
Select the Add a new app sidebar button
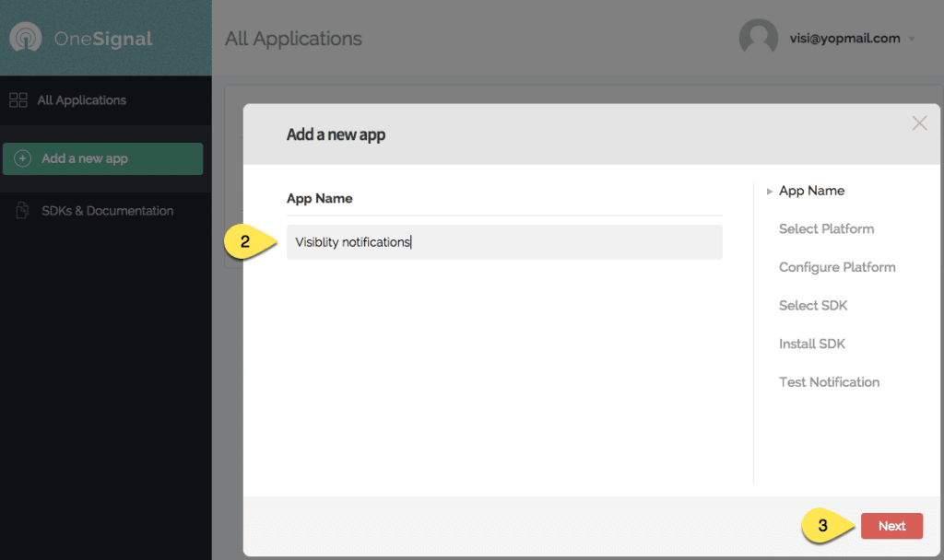click(102, 158)
